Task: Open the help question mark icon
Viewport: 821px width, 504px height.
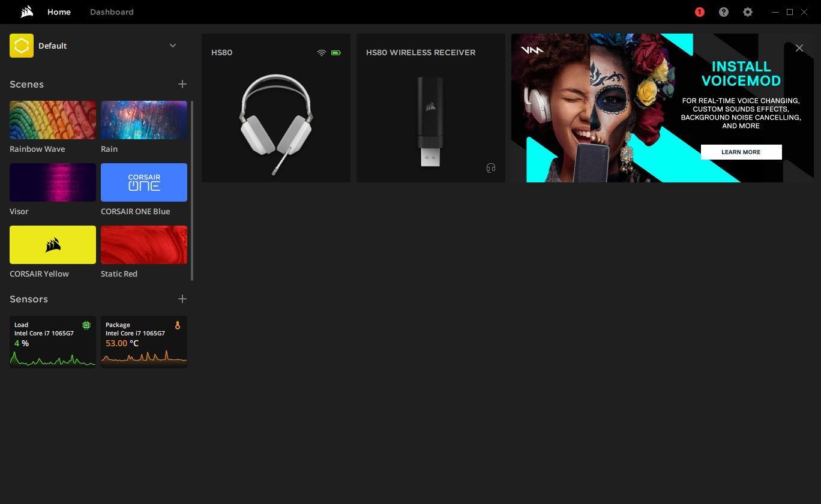Action: [724, 12]
